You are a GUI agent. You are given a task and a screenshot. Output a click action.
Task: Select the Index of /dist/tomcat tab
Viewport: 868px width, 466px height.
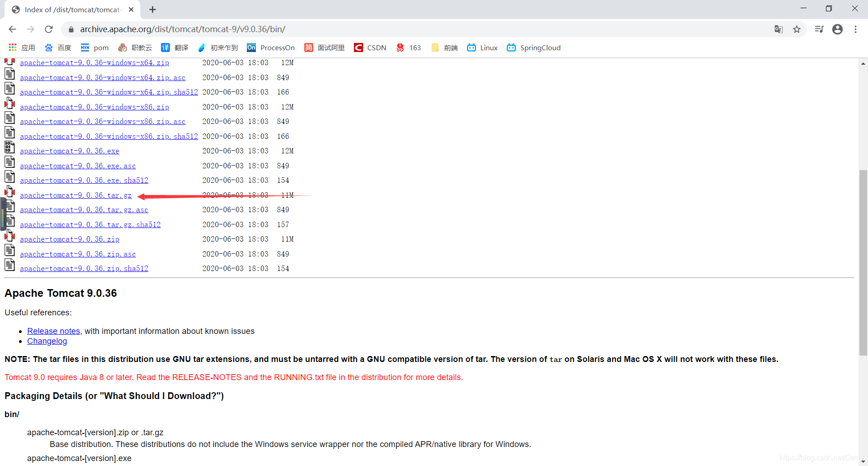click(72, 10)
